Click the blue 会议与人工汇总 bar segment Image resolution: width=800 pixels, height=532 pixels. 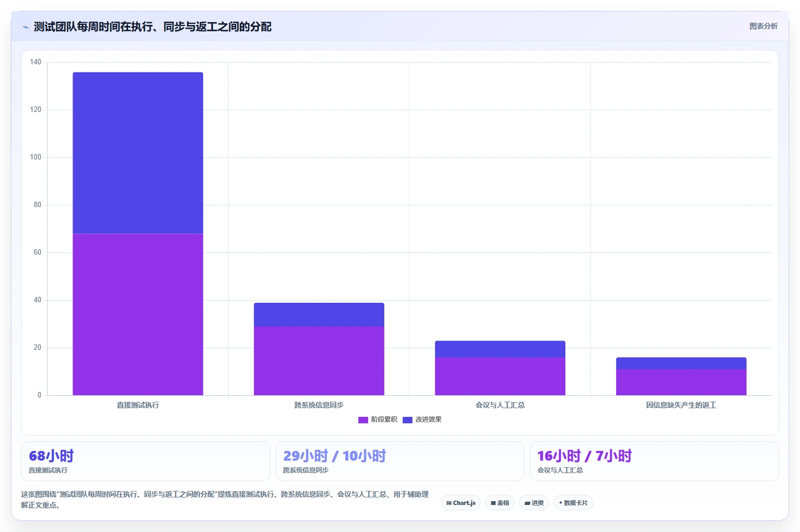[x=500, y=349]
